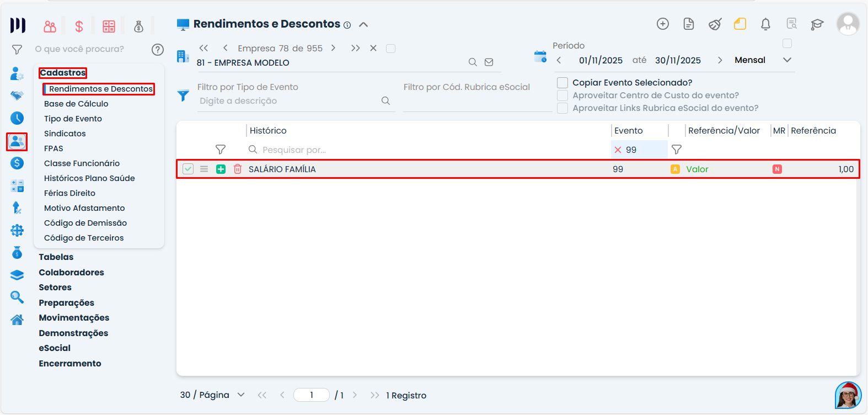Collapse the Rendimentos e Descontos header chevron
868x415 pixels.
click(x=363, y=24)
